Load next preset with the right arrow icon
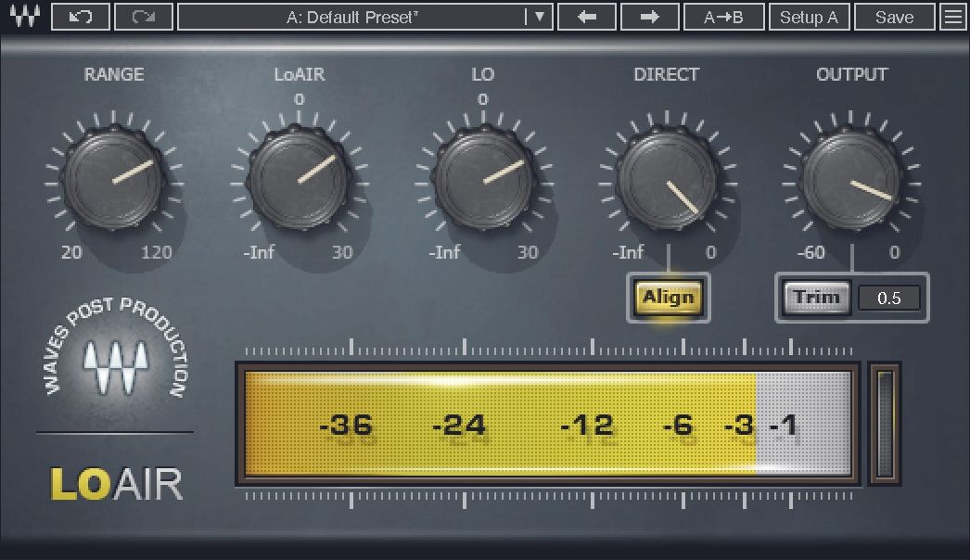970x560 pixels. point(649,16)
